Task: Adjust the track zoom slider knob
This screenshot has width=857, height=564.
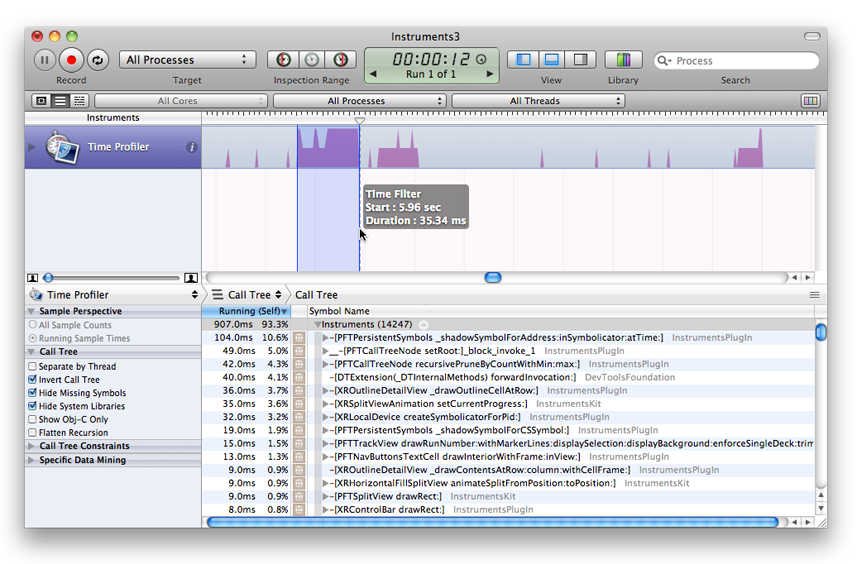Action: tap(48, 277)
